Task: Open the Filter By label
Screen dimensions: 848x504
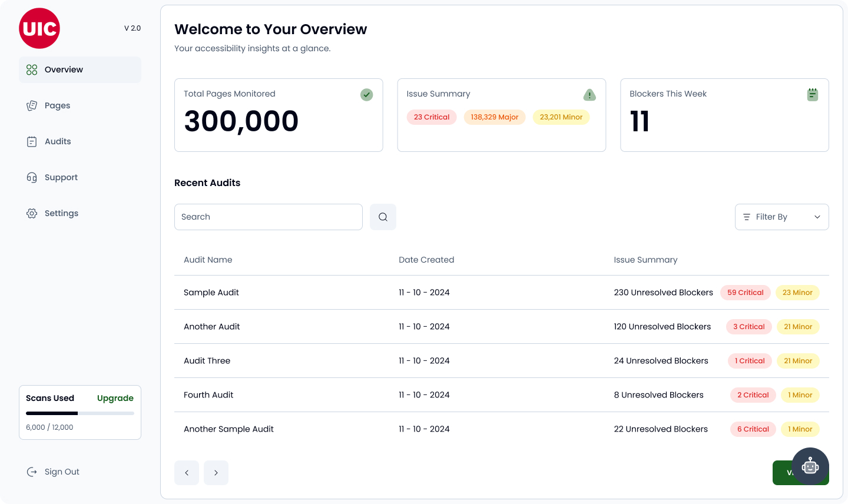Action: (771, 217)
